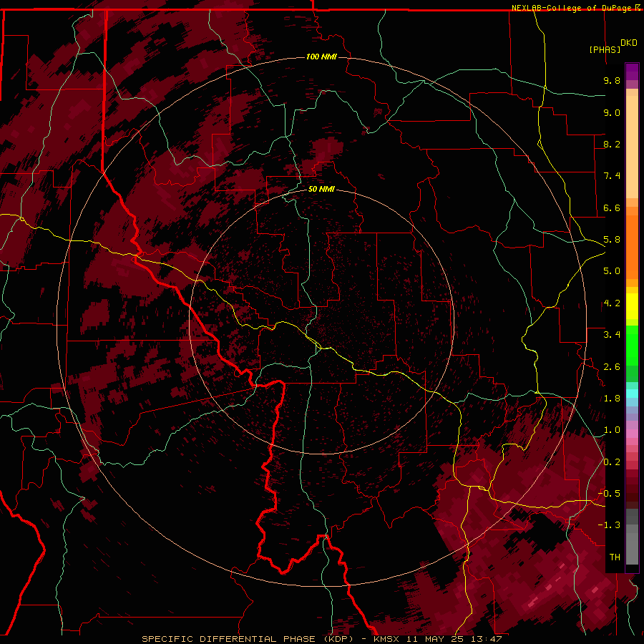Screen dimensions: 644x644
Task: Click the 9.0 value on the scale
Action: [612, 112]
